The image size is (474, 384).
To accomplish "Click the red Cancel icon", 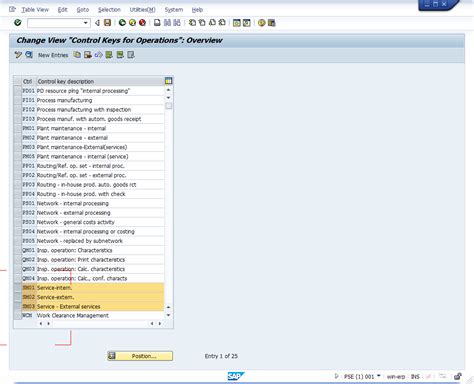I will tap(142, 23).
